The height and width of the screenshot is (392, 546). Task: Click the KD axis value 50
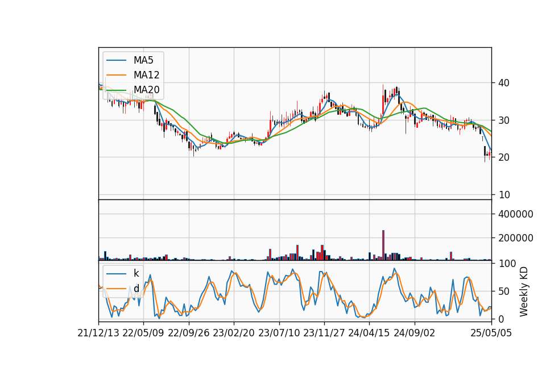504,291
